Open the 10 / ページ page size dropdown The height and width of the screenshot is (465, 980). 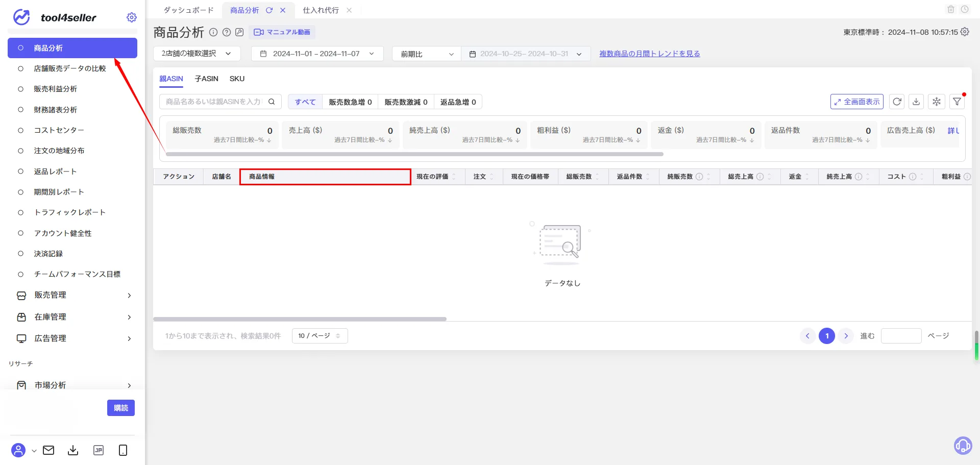coord(320,336)
